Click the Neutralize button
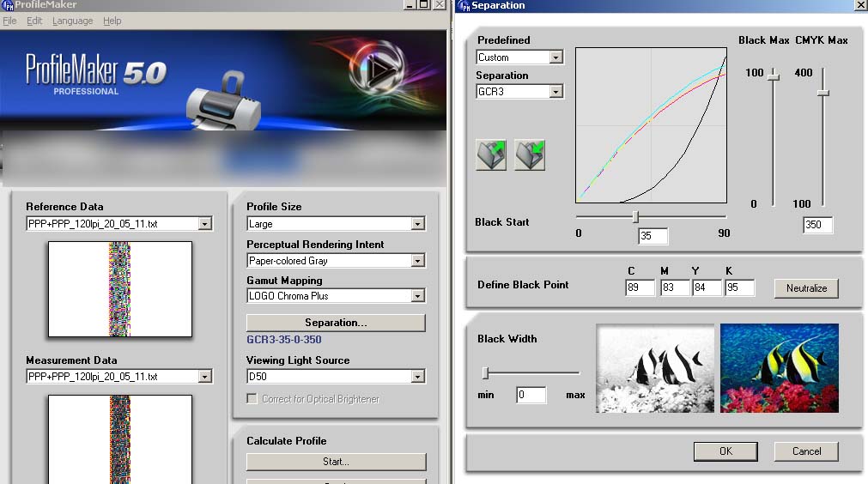 point(806,288)
